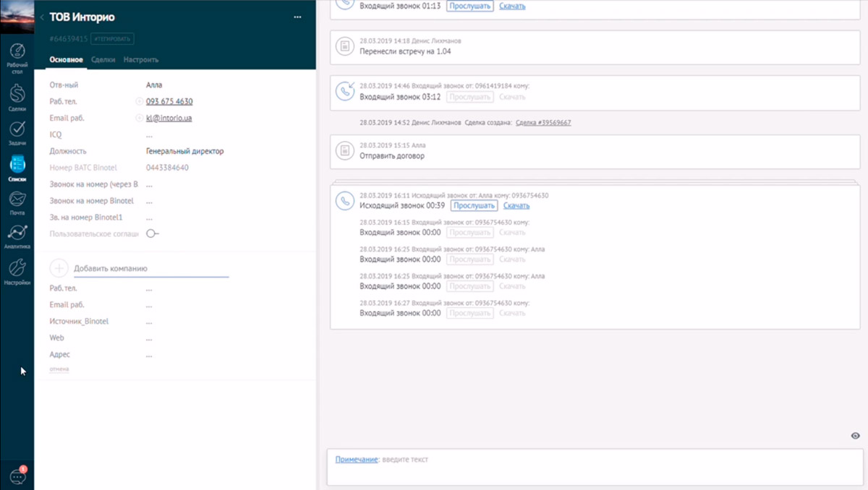
Task: Listen to outgoing call 00:39 recording
Action: [474, 206]
